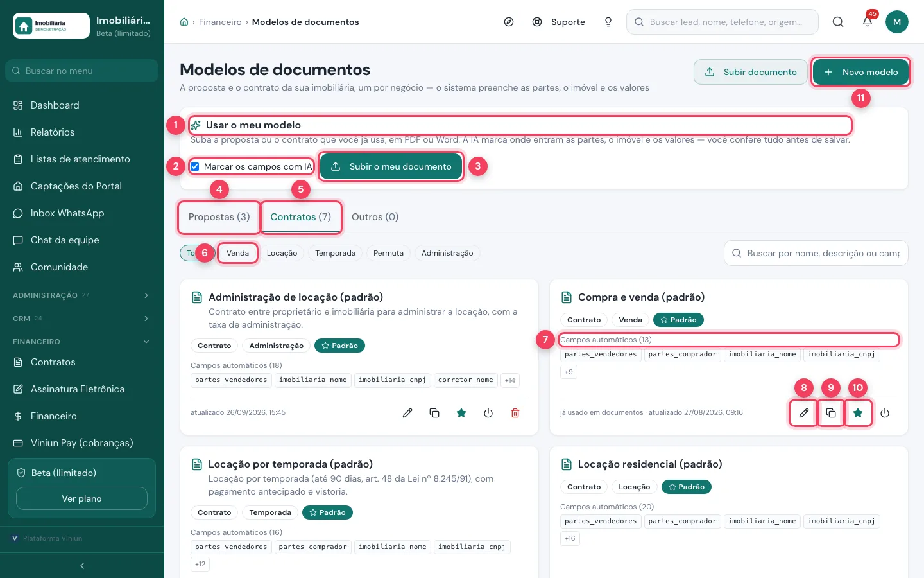The width and height of the screenshot is (924, 578).
Task: Show the +16 more fields on Locação residencial
Action: tap(570, 538)
